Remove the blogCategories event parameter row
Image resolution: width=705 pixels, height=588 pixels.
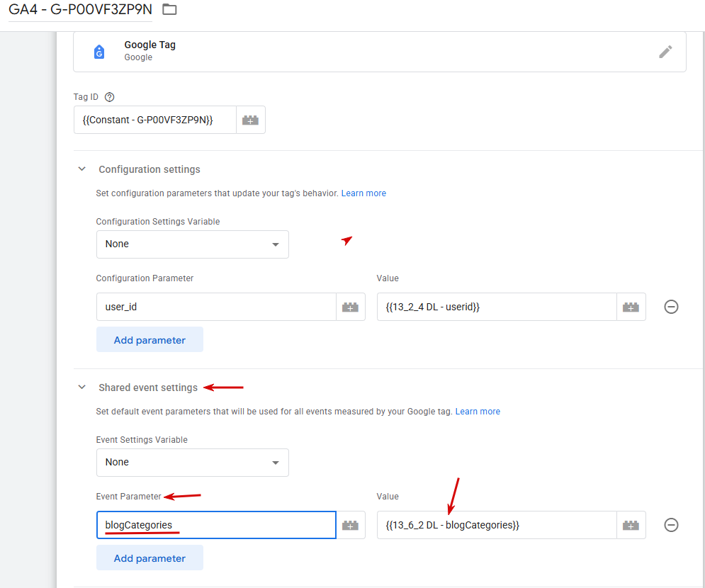pos(671,525)
